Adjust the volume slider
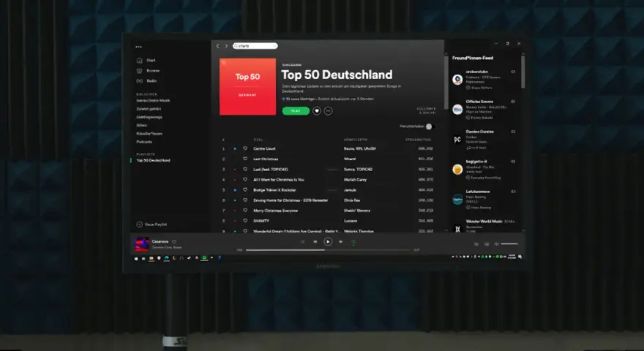 pos(509,244)
